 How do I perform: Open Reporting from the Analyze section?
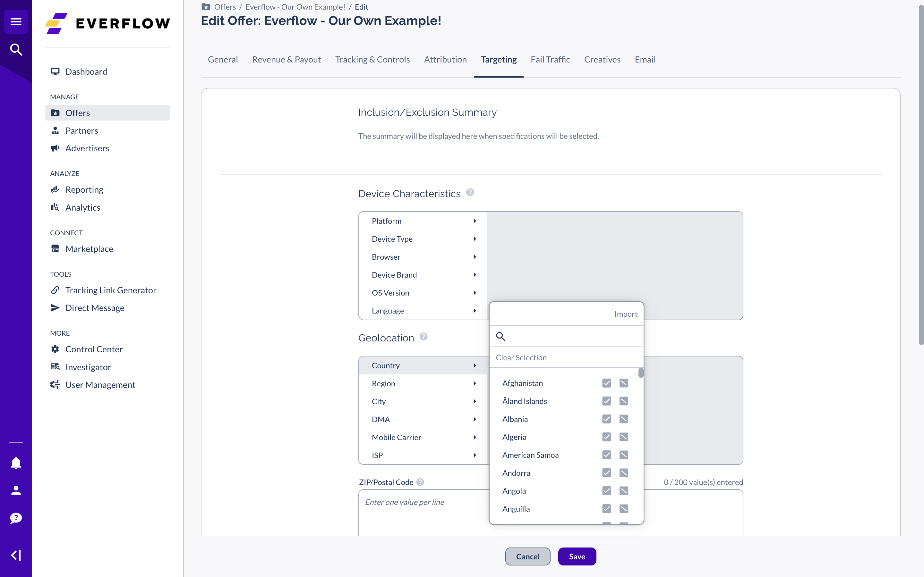pos(84,189)
